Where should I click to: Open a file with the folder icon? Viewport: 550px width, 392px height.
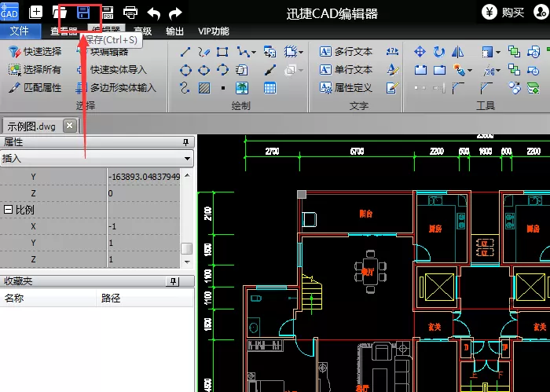60,13
